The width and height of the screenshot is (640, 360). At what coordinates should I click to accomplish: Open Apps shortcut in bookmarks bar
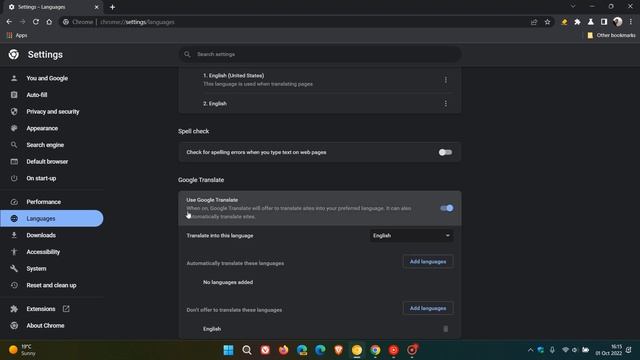point(17,36)
